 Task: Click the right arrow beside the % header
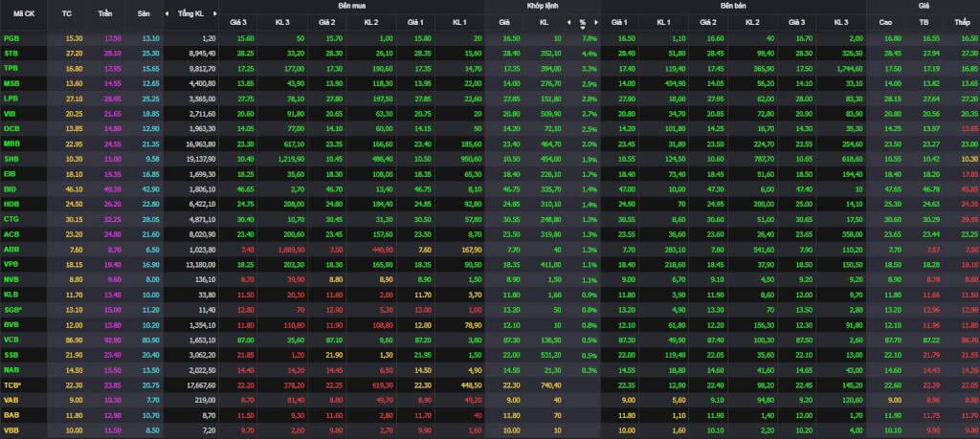click(x=596, y=23)
